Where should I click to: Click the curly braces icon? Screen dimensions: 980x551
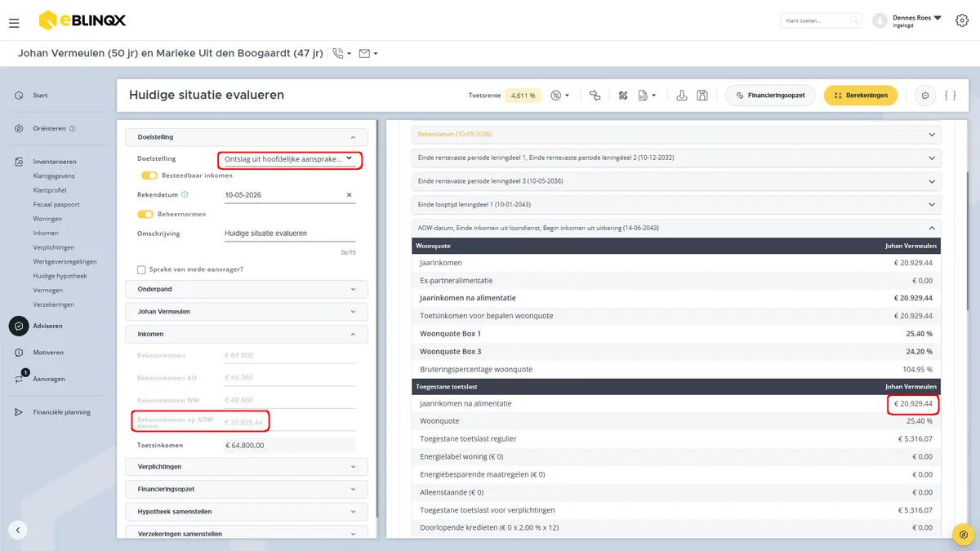[x=950, y=96]
